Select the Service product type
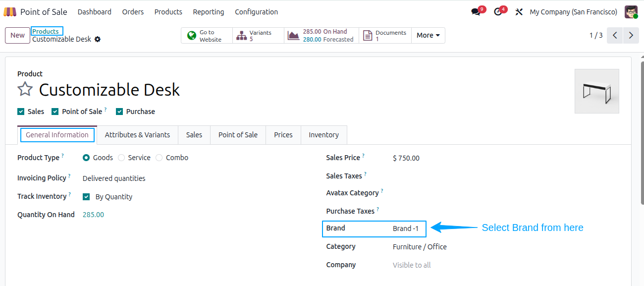This screenshot has width=644, height=286. (x=121, y=158)
